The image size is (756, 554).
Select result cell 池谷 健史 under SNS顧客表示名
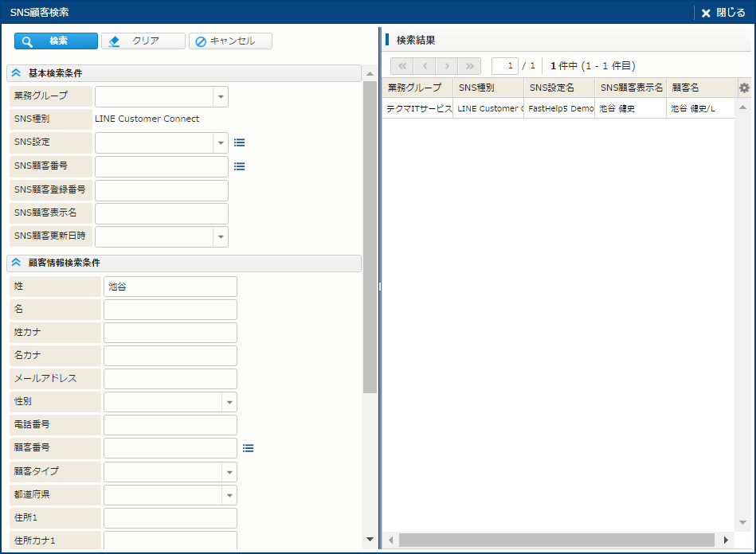pos(631,109)
